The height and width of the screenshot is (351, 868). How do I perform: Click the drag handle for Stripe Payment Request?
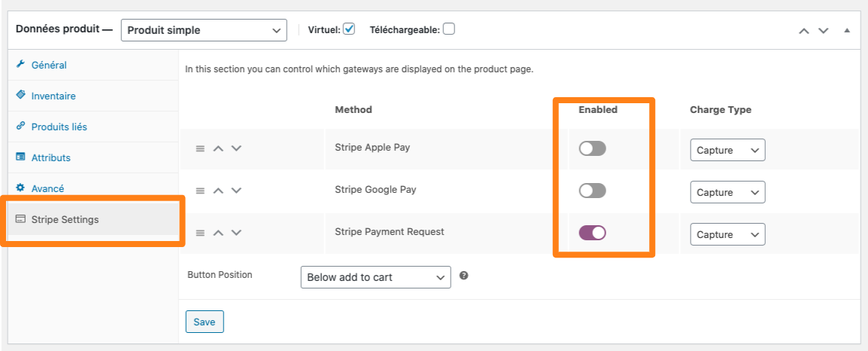[x=200, y=233]
